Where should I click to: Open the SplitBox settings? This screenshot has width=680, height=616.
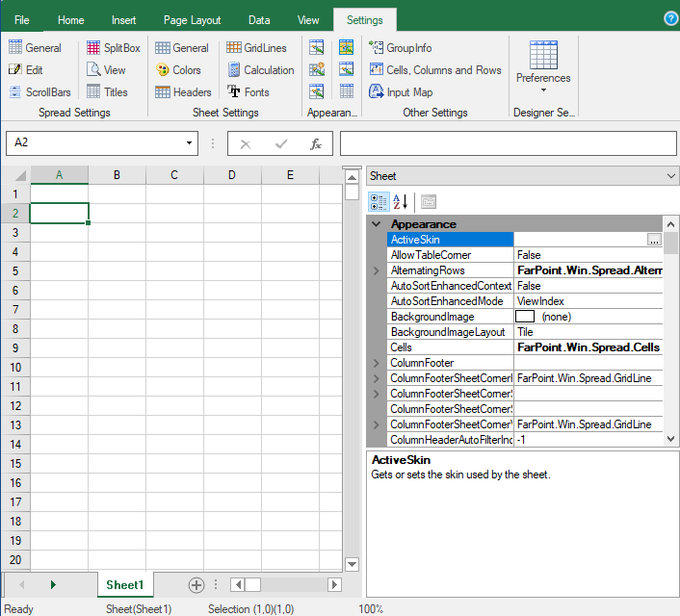pos(114,48)
